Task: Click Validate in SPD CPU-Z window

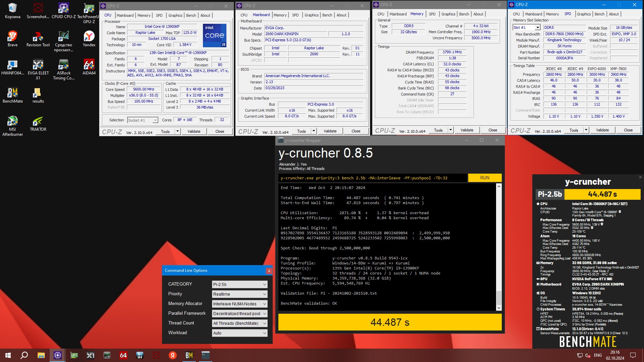Action: pos(602,130)
